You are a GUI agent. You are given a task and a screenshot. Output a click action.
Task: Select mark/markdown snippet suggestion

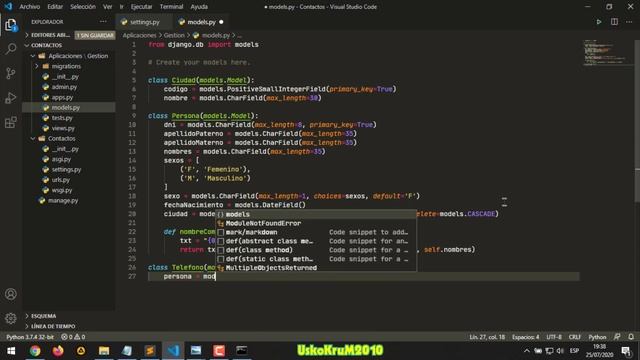pyautogui.click(x=316, y=232)
